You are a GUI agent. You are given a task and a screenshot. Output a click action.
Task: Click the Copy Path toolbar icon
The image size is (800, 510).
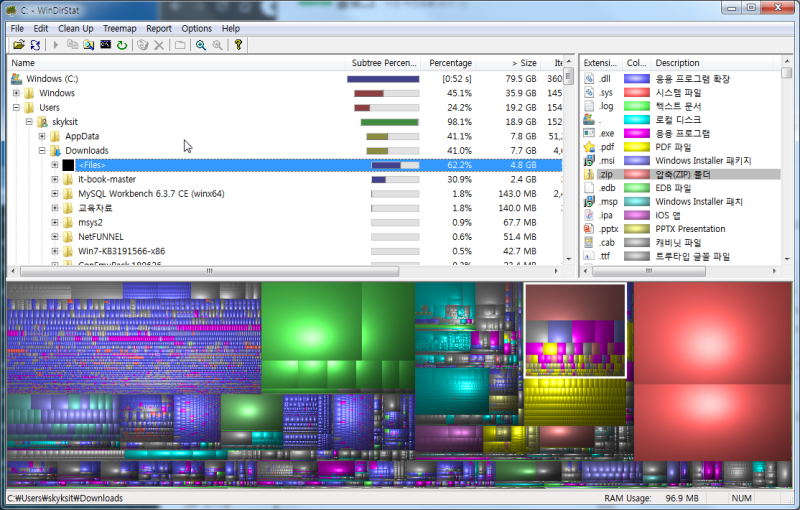tap(72, 45)
